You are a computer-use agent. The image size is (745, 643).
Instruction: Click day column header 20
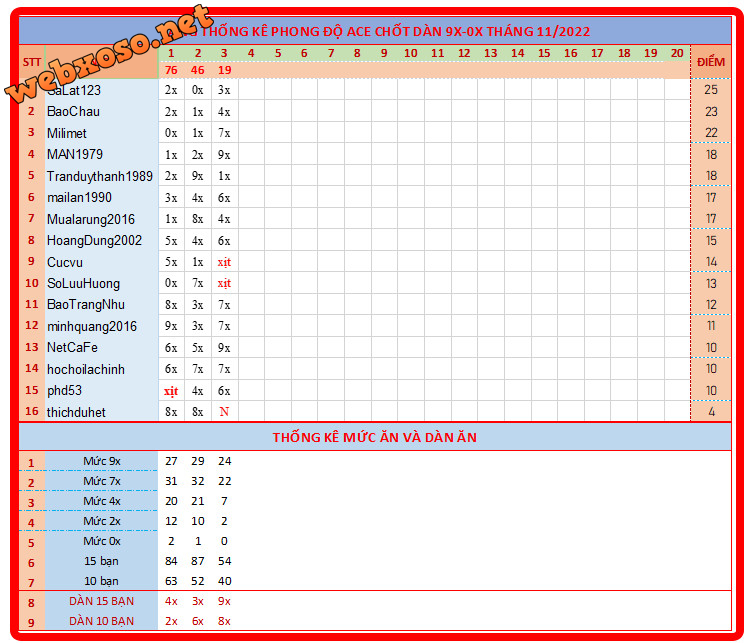pos(677,53)
